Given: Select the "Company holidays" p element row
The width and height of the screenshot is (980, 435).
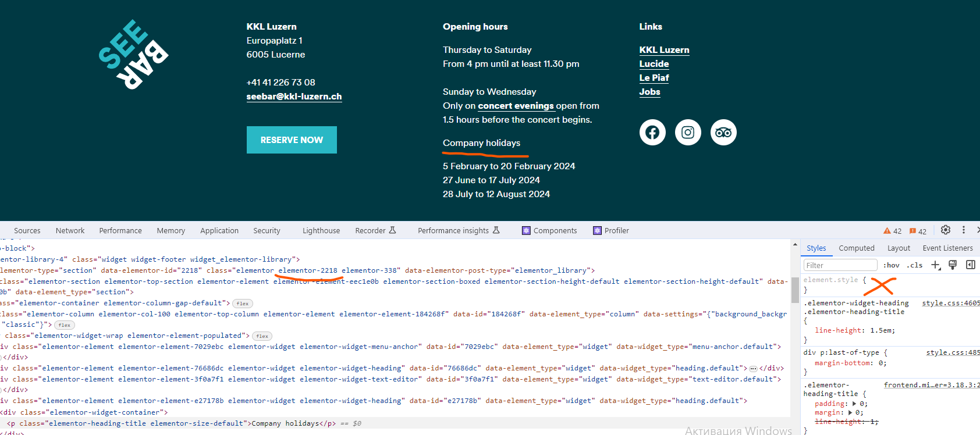Looking at the screenshot, I should point(395,423).
